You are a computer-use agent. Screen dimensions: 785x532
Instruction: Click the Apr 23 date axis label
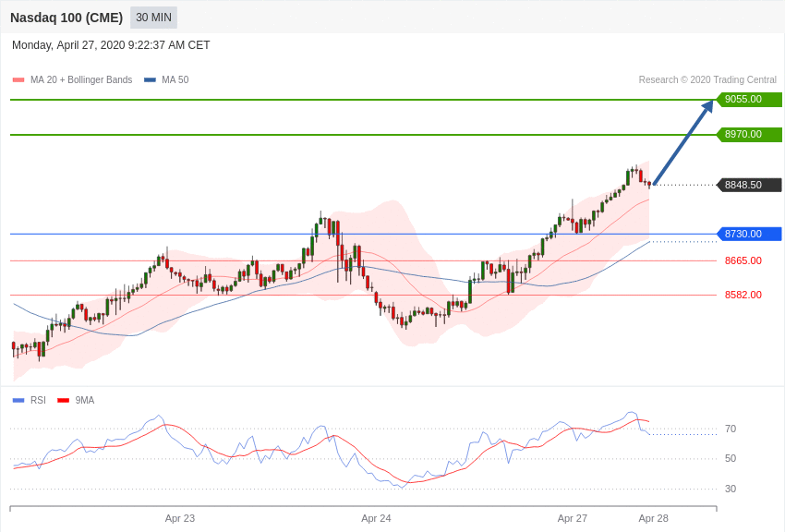(180, 518)
